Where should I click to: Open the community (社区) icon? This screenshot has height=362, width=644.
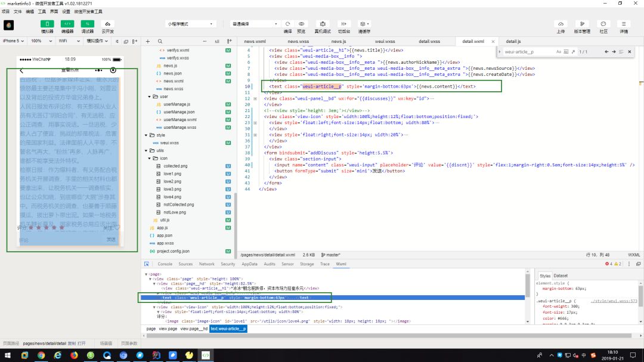[x=603, y=24]
